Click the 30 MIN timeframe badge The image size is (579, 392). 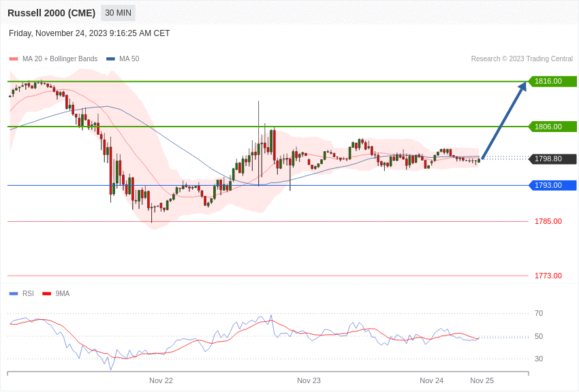118,13
